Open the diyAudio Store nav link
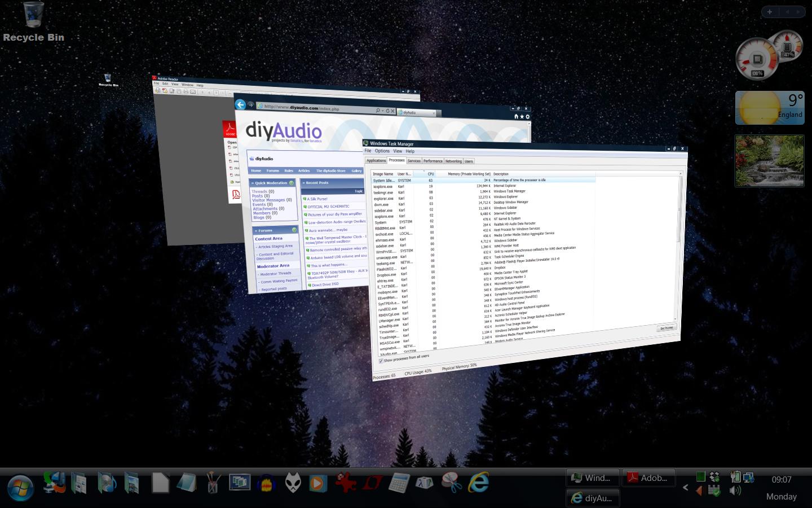This screenshot has width=812, height=508. pos(330,170)
